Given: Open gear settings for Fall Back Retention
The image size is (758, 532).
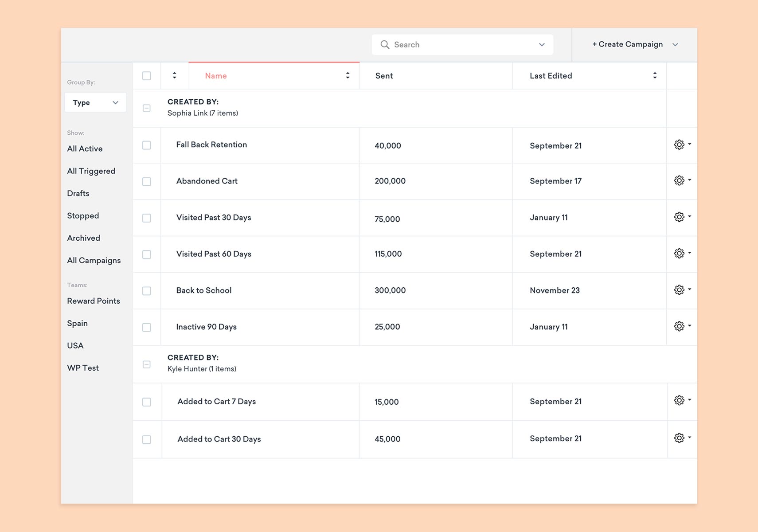Looking at the screenshot, I should [679, 145].
